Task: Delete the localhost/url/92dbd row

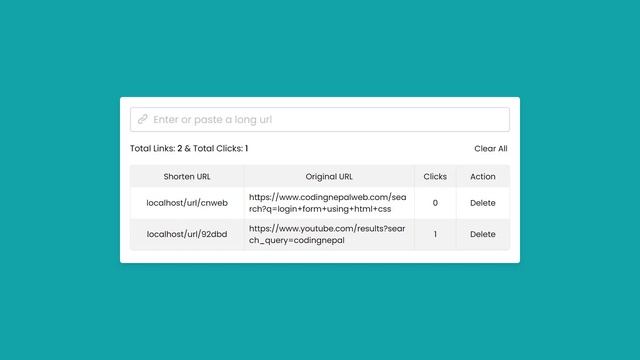Action: click(x=482, y=234)
